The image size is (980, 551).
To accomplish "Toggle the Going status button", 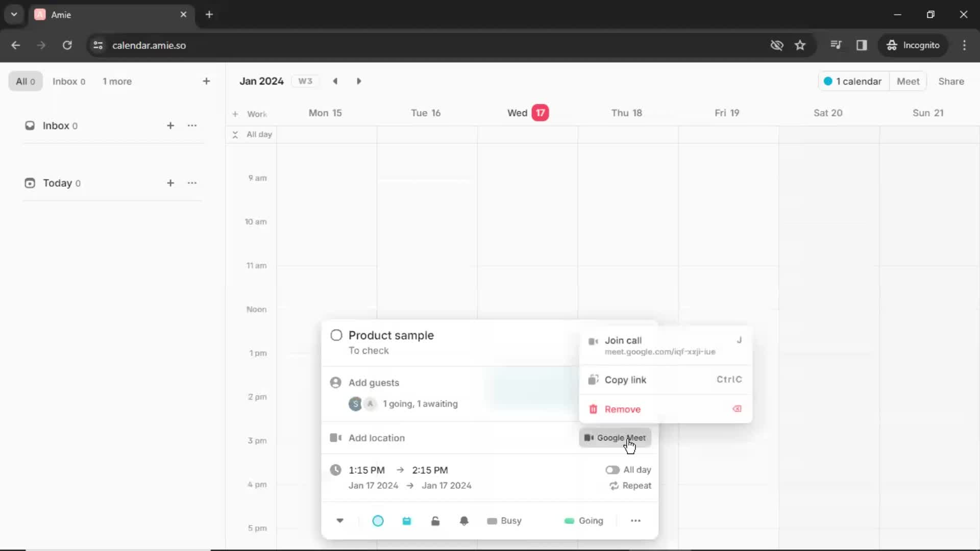I will pyautogui.click(x=583, y=521).
